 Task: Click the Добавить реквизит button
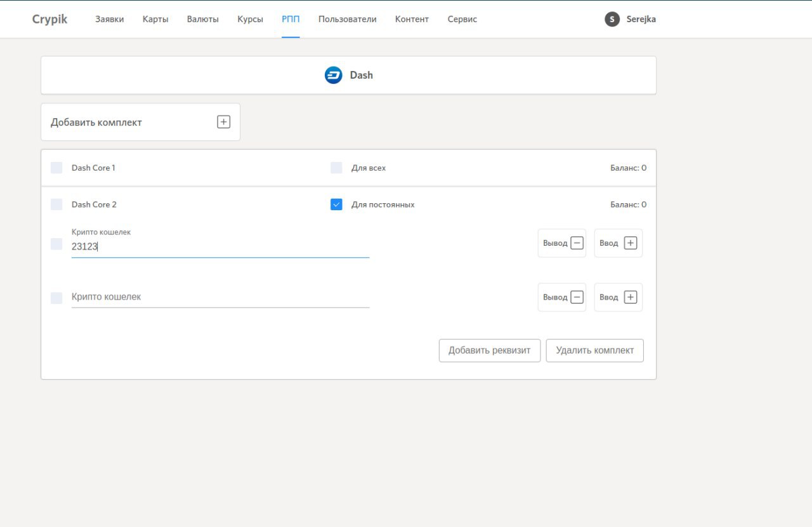490,350
